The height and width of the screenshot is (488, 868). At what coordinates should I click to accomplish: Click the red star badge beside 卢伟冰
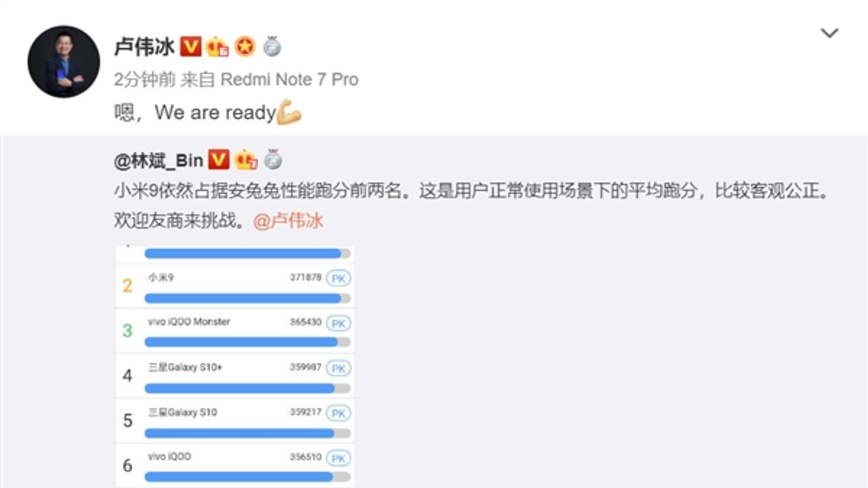pyautogui.click(x=245, y=47)
